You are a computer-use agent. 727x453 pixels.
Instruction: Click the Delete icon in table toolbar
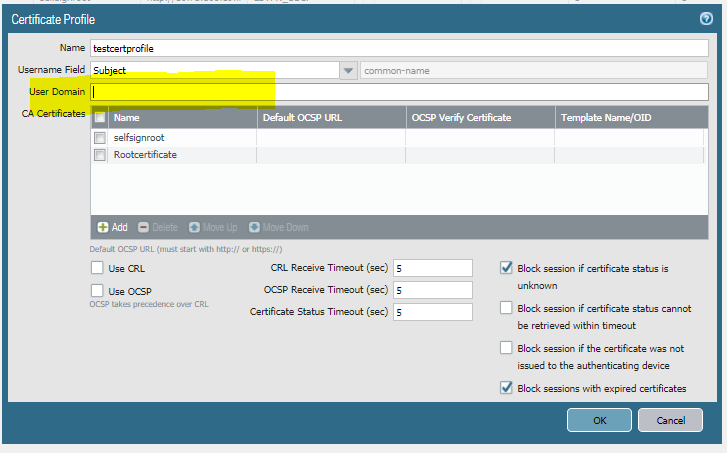pos(143,227)
